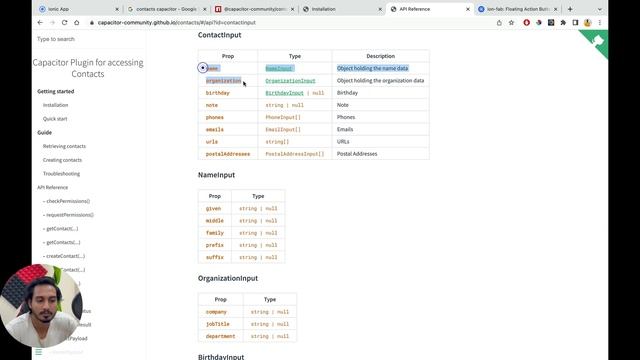Open the Installation sidebar link

pyautogui.click(x=56, y=105)
